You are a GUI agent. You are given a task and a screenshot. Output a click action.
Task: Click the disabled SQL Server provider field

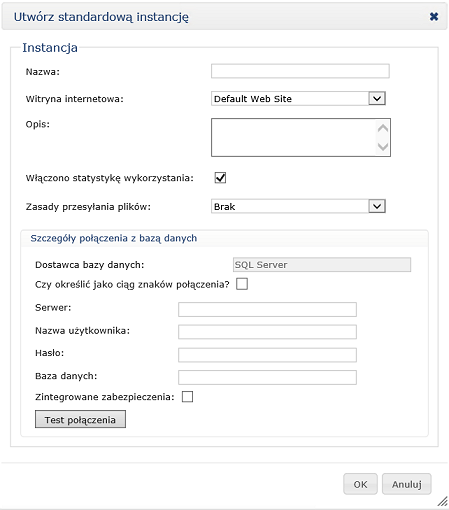coord(322,265)
